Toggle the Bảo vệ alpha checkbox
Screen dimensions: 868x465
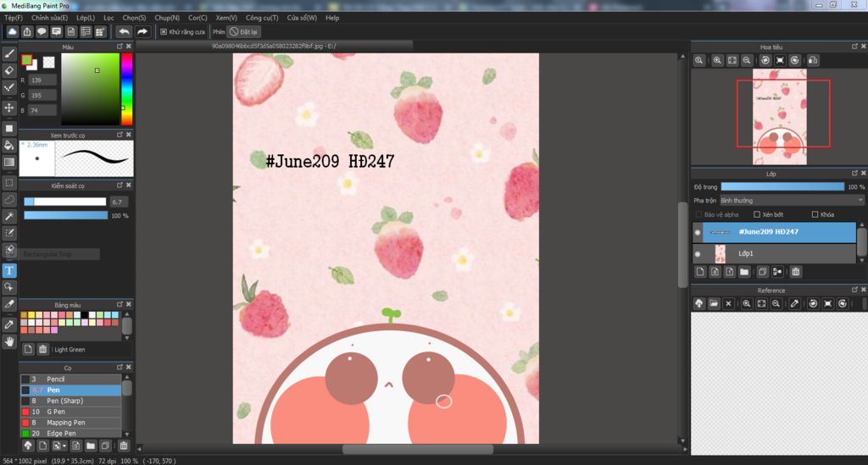[698, 214]
